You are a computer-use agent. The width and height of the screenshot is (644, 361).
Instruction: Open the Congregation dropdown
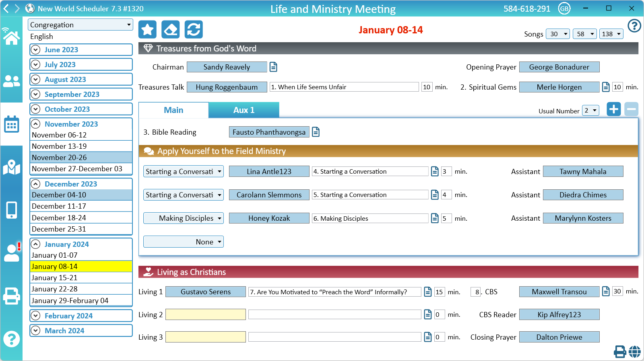coord(80,25)
